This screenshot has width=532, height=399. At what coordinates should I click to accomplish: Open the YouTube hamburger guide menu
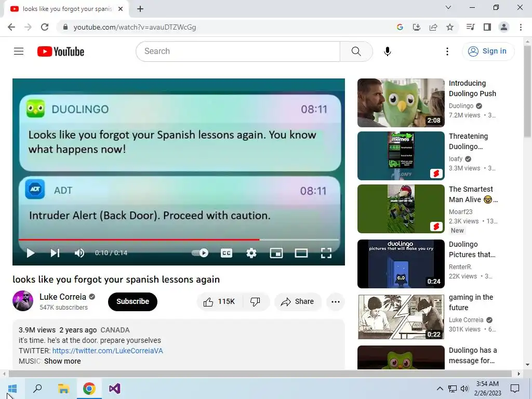(x=19, y=51)
